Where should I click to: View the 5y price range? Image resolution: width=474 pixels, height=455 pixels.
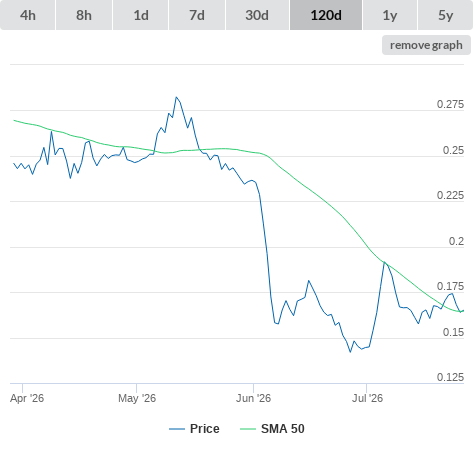pos(446,15)
